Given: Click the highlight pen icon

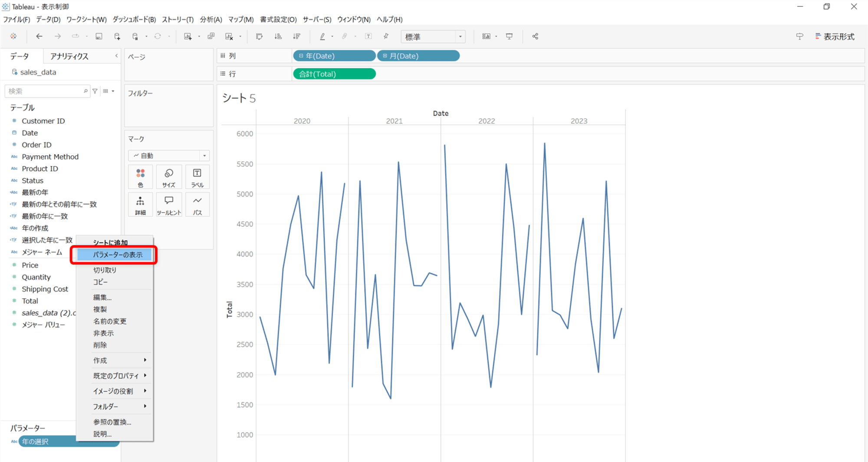Looking at the screenshot, I should pos(322,36).
